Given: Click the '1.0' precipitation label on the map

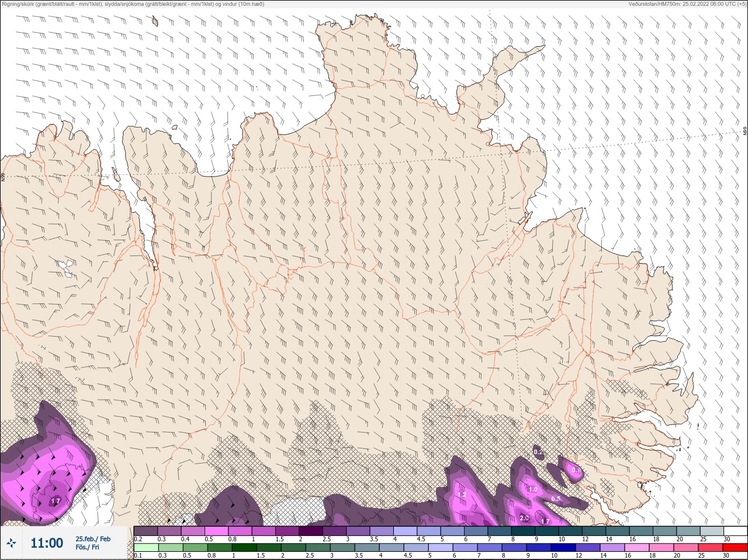Looking at the screenshot, I should [533, 489].
